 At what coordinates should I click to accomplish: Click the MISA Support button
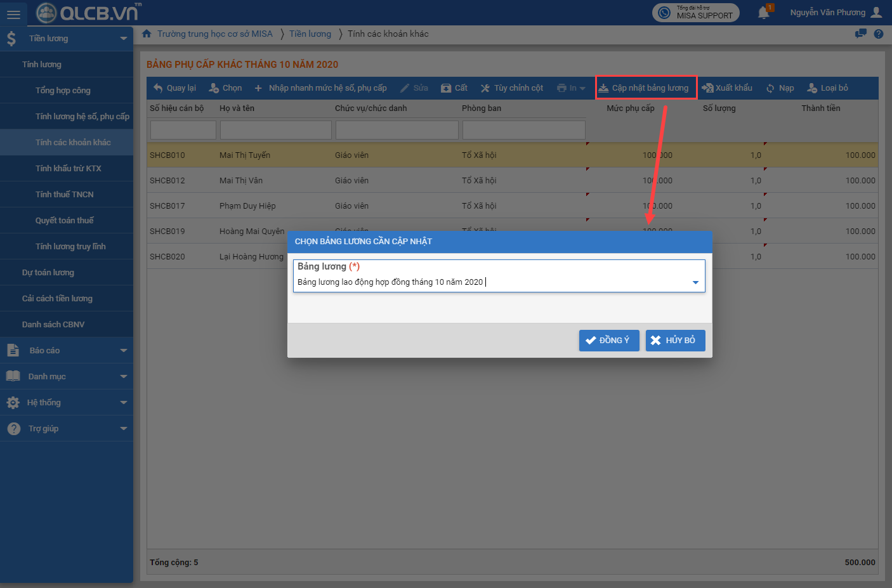click(695, 13)
